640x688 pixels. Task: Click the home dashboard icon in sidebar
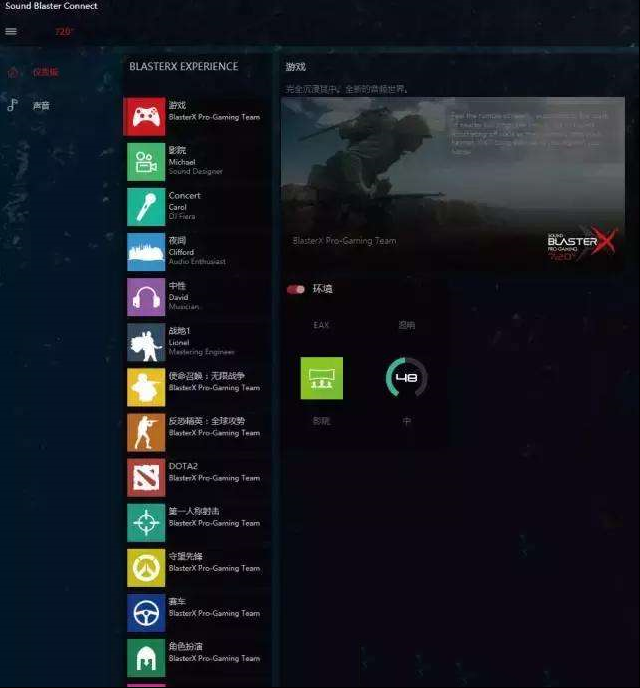pos(13,72)
